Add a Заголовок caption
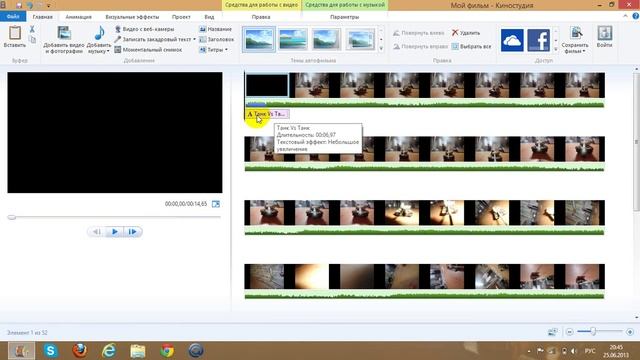This screenshot has height=360, width=640. 216,40
